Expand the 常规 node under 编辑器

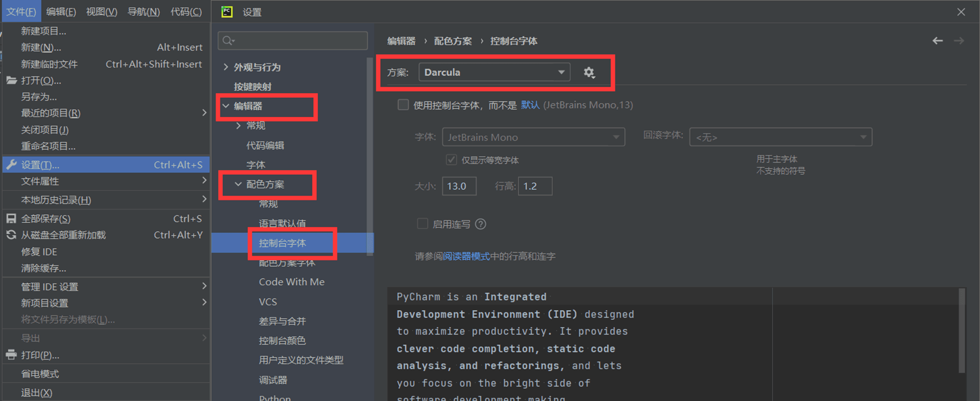[x=238, y=126]
